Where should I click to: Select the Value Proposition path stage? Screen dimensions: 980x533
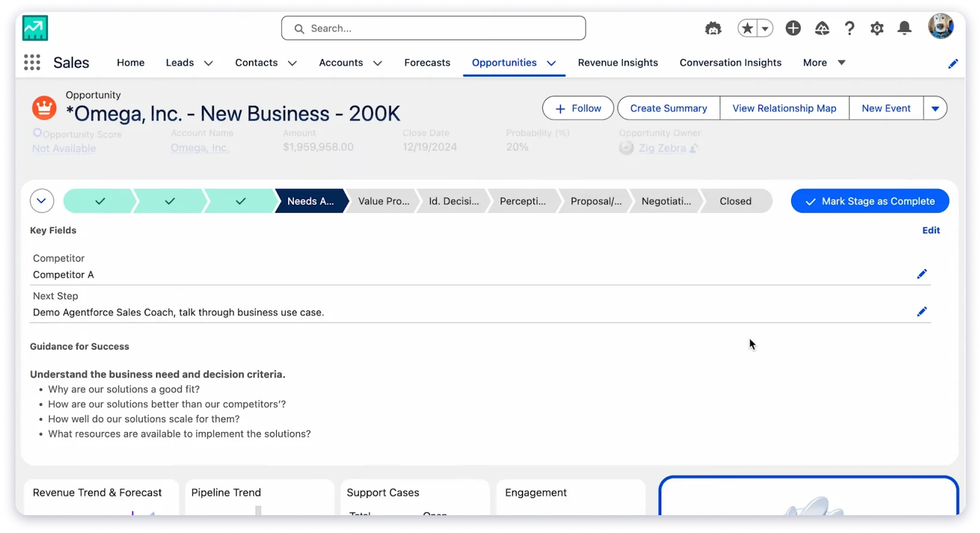[384, 201]
